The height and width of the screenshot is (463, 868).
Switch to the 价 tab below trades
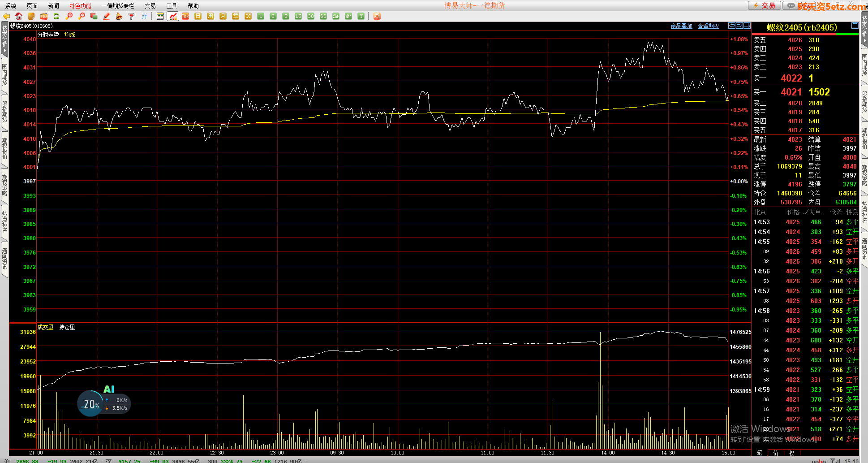(x=776, y=453)
